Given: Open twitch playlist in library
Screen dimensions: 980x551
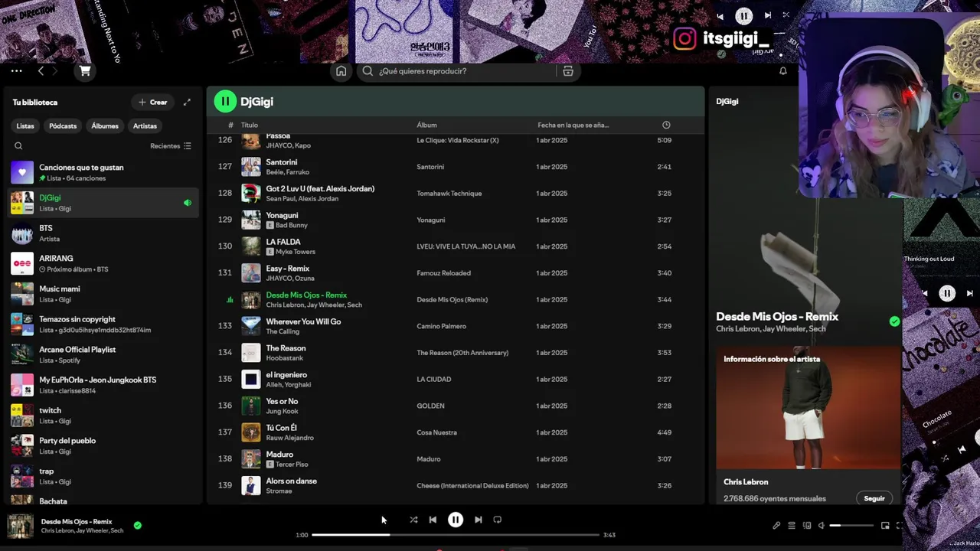Looking at the screenshot, I should (x=102, y=416).
